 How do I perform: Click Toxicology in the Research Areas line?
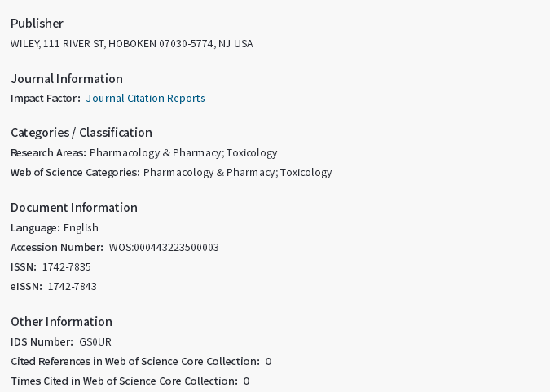(252, 153)
